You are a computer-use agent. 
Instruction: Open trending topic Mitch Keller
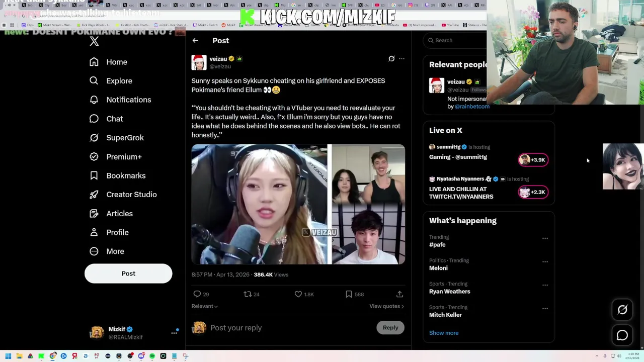(x=445, y=315)
